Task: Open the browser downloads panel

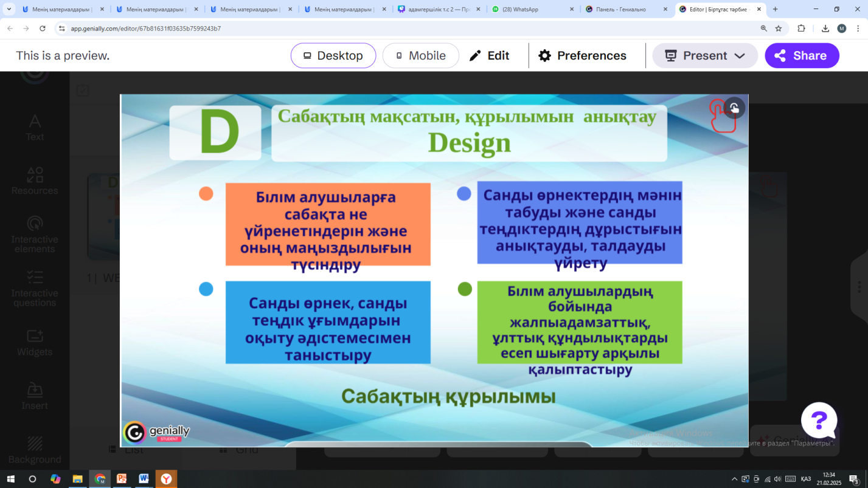Action: click(825, 29)
